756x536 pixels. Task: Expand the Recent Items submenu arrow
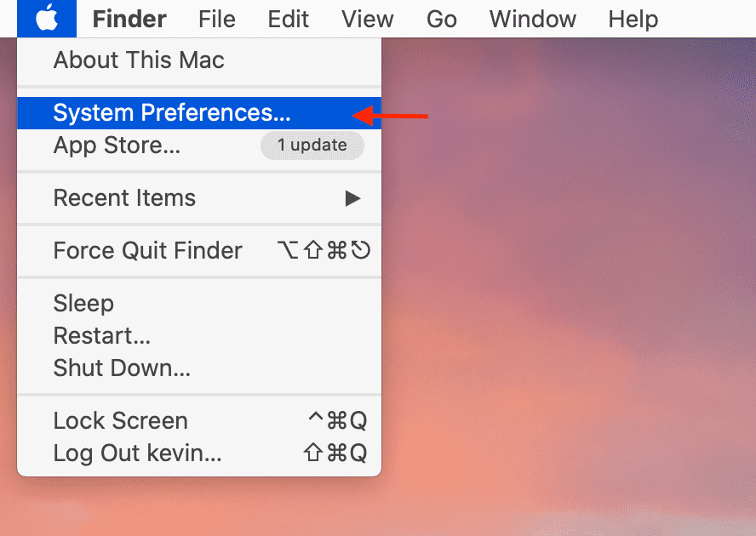click(x=352, y=198)
